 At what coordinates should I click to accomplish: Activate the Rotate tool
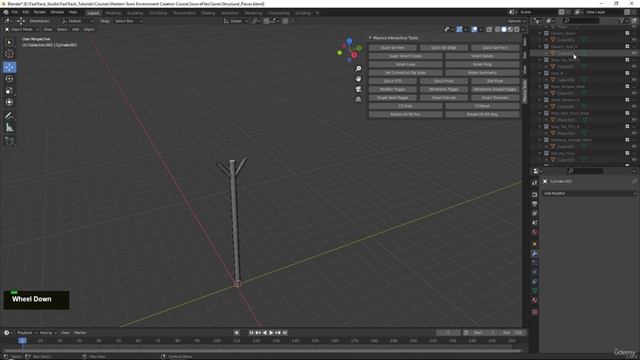(9, 79)
